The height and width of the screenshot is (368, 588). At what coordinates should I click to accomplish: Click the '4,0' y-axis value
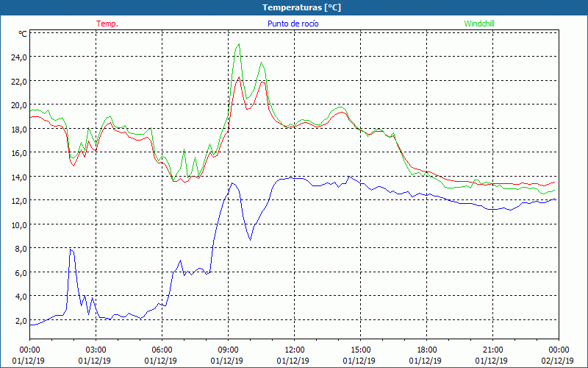[21, 297]
